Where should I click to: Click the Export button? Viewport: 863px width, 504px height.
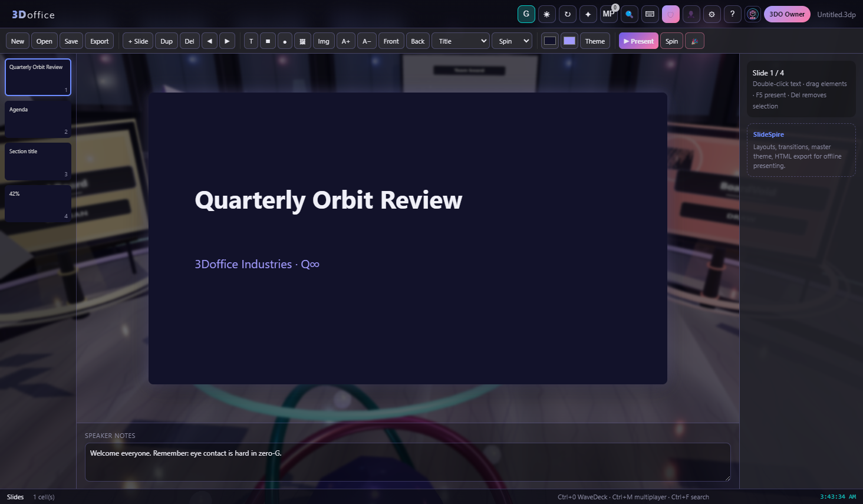click(x=100, y=41)
